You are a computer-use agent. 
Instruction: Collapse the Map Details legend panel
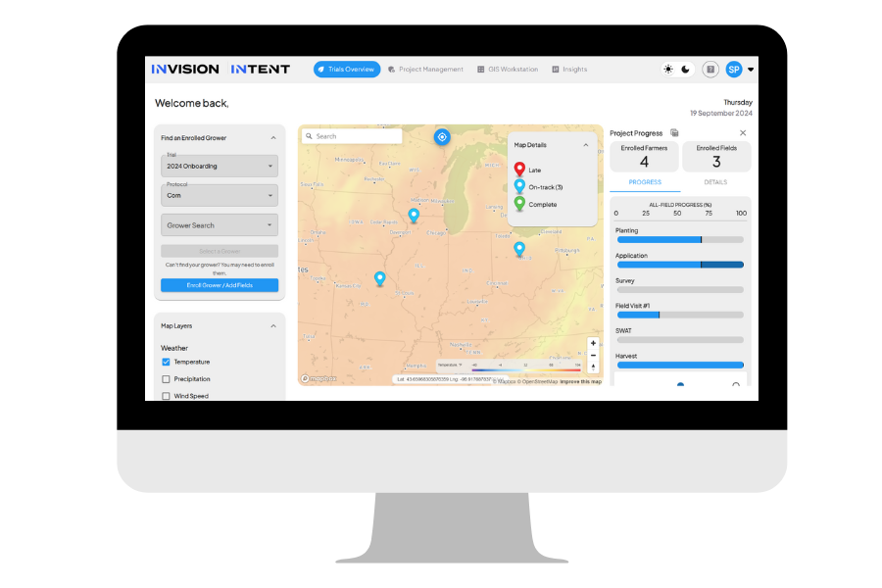[586, 145]
